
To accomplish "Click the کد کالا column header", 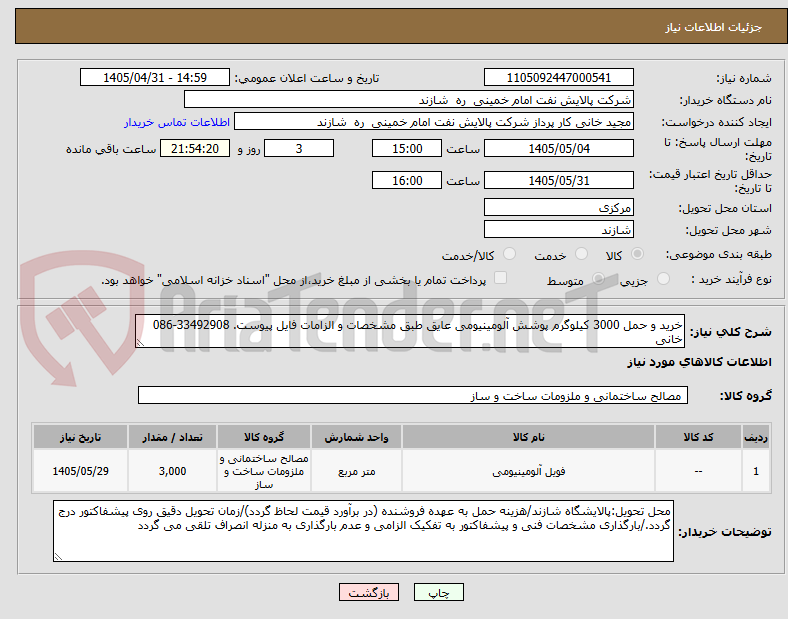I will 698,437.
